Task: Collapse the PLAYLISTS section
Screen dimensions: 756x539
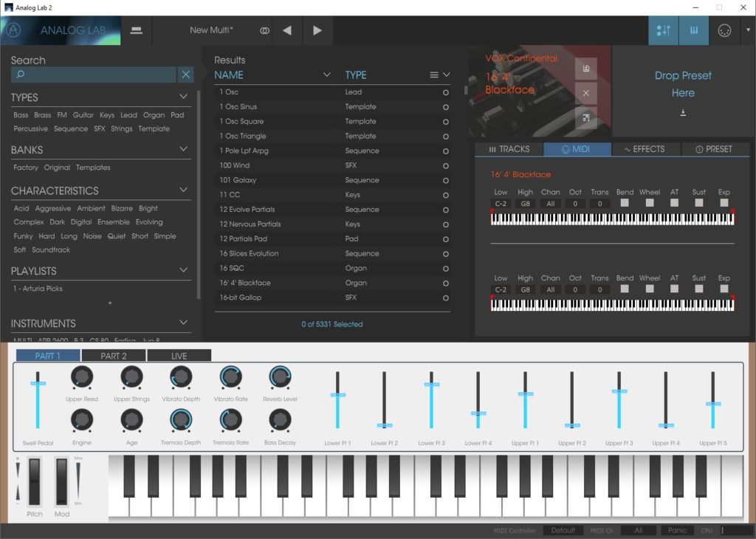Action: 183,270
